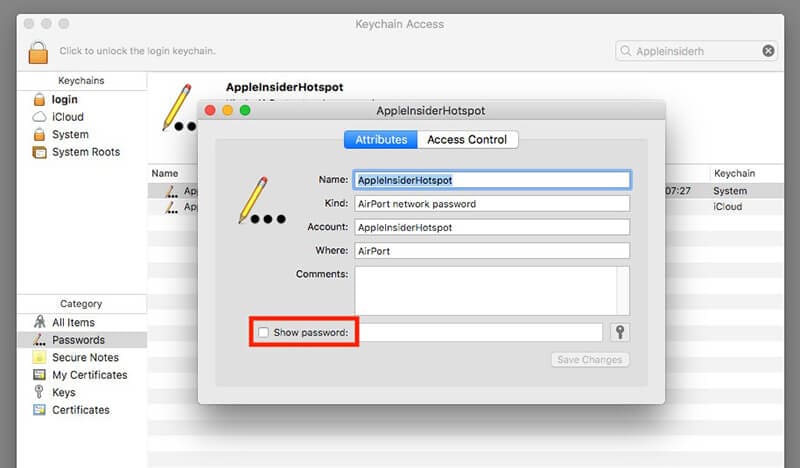Close the AppleInsiderHotspot dialog with red button
Viewport: 800px width, 468px height.
coord(210,110)
